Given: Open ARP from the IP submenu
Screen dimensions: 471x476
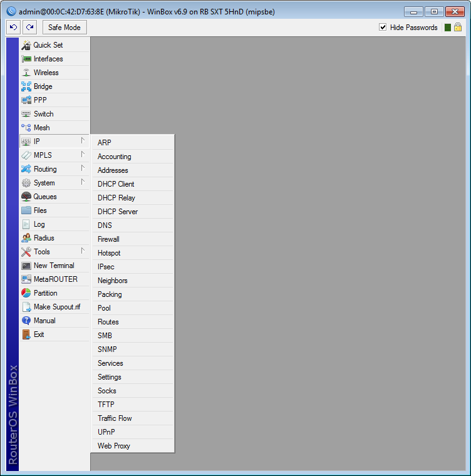Looking at the screenshot, I should [x=133, y=143].
